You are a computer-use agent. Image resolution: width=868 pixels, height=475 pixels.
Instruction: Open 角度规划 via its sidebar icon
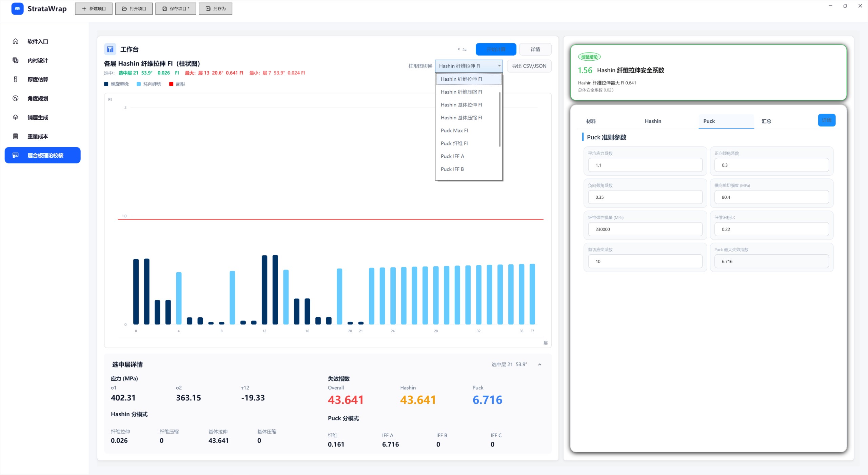click(x=15, y=98)
